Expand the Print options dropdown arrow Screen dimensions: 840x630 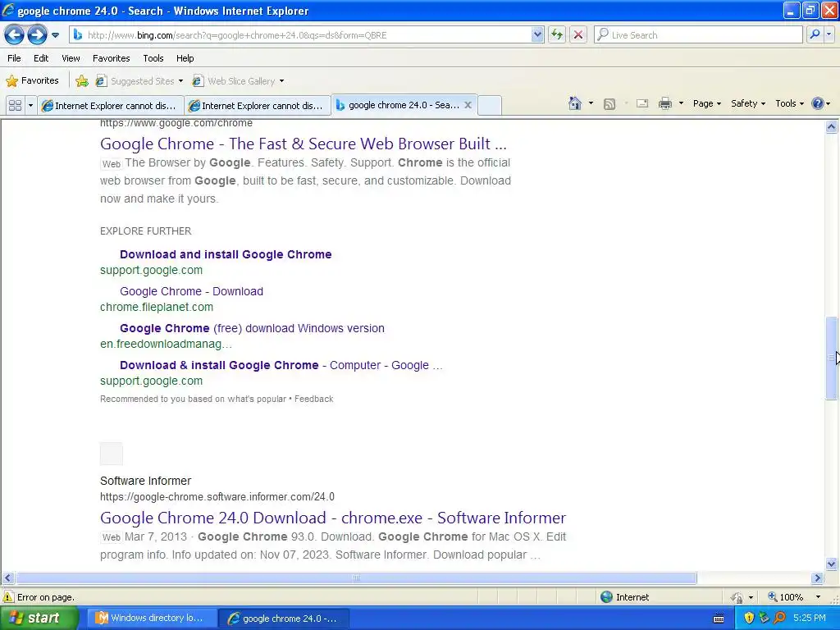pos(681,103)
